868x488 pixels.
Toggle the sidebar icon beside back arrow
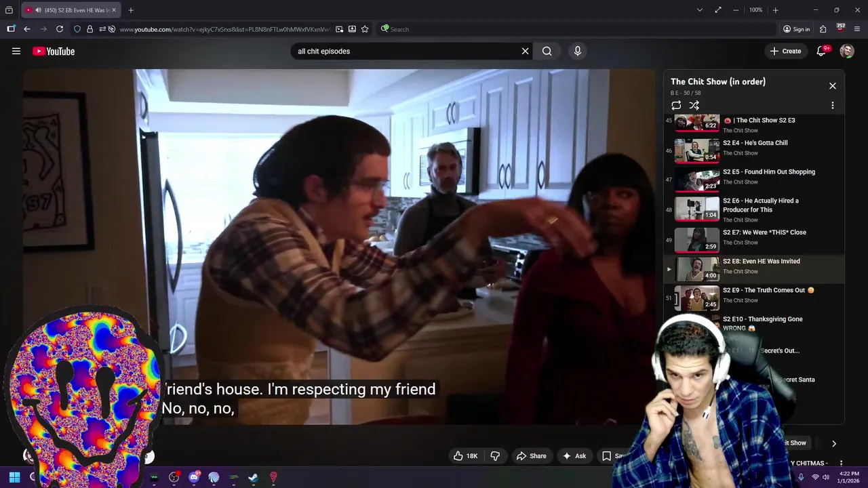click(11, 29)
